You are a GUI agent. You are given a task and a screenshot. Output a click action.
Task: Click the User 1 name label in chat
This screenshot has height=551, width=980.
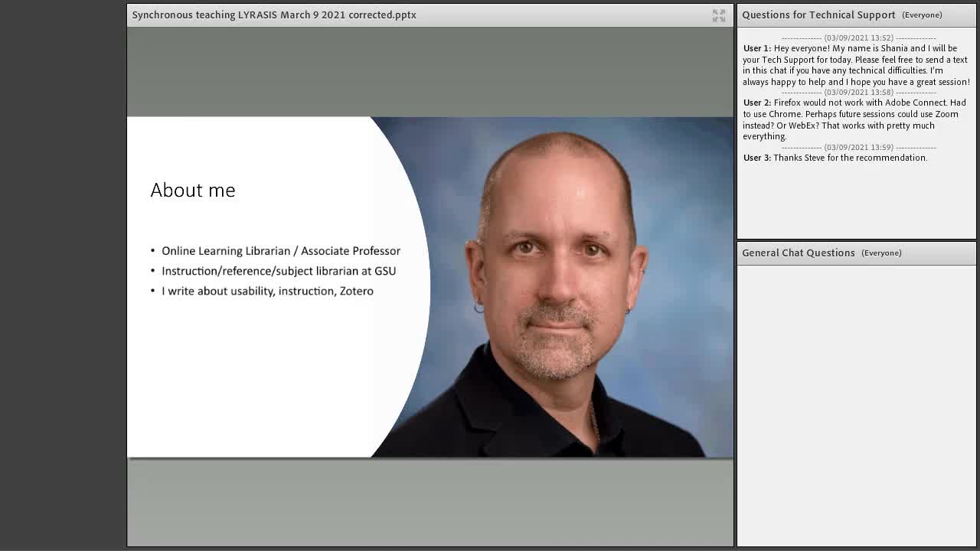point(756,48)
